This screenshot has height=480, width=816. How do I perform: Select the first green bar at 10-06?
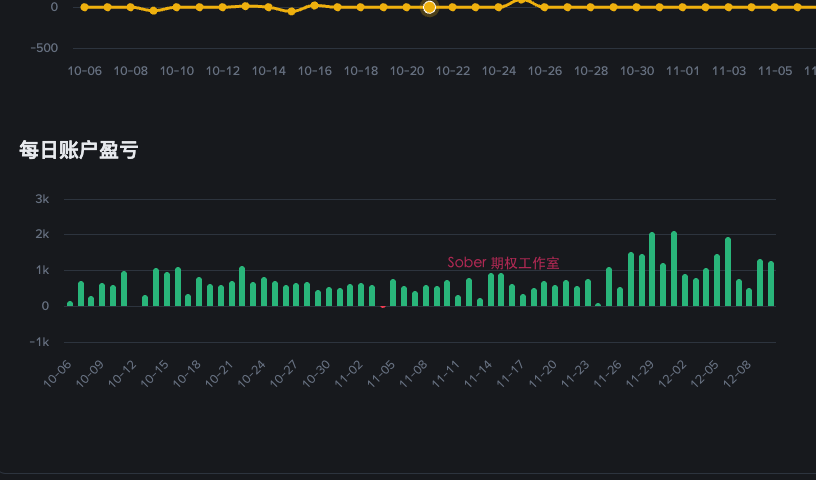(70, 303)
